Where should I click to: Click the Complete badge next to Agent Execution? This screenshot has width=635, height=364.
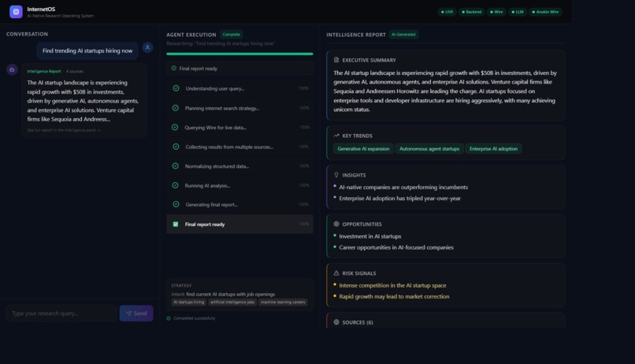pyautogui.click(x=232, y=35)
